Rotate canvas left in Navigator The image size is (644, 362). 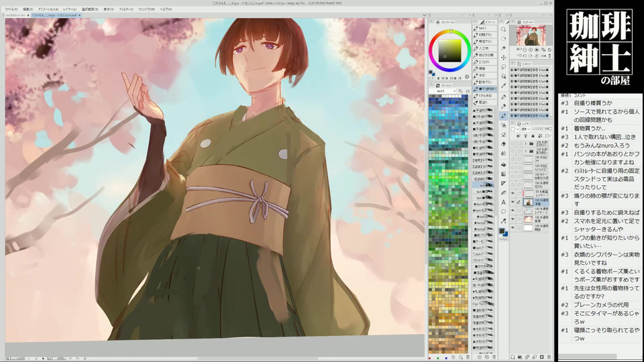coord(525,56)
